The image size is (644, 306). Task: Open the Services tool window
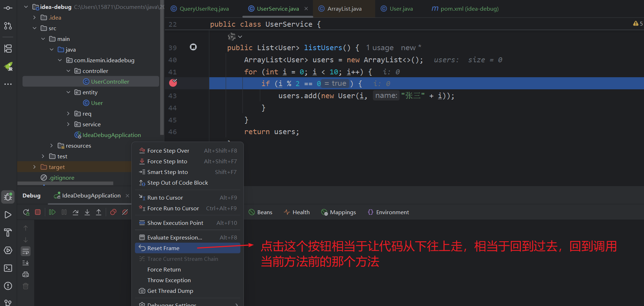[x=8, y=250]
